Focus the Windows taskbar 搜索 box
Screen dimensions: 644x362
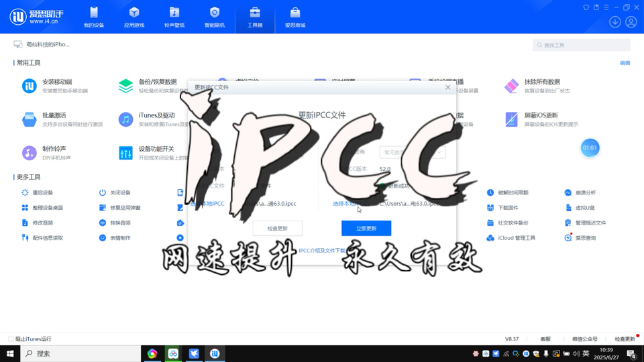[80, 353]
